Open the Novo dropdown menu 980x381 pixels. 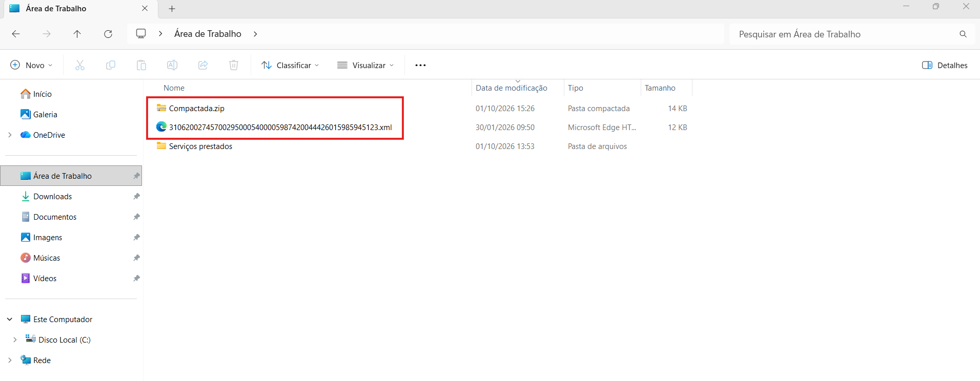coord(32,65)
